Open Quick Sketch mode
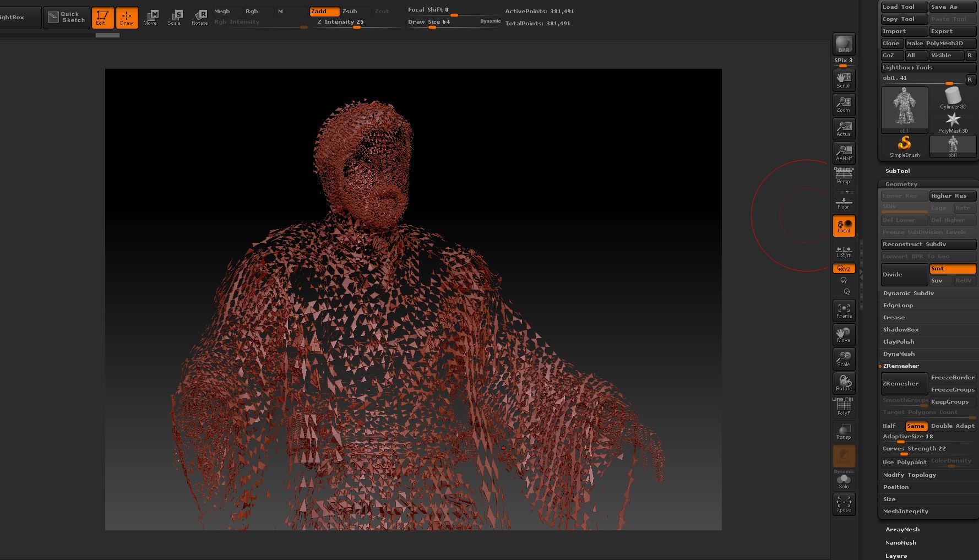979x560 pixels. tap(66, 17)
